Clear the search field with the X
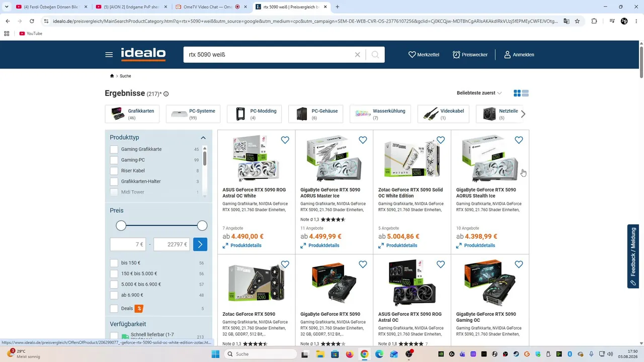This screenshot has height=362, width=644. point(358,55)
